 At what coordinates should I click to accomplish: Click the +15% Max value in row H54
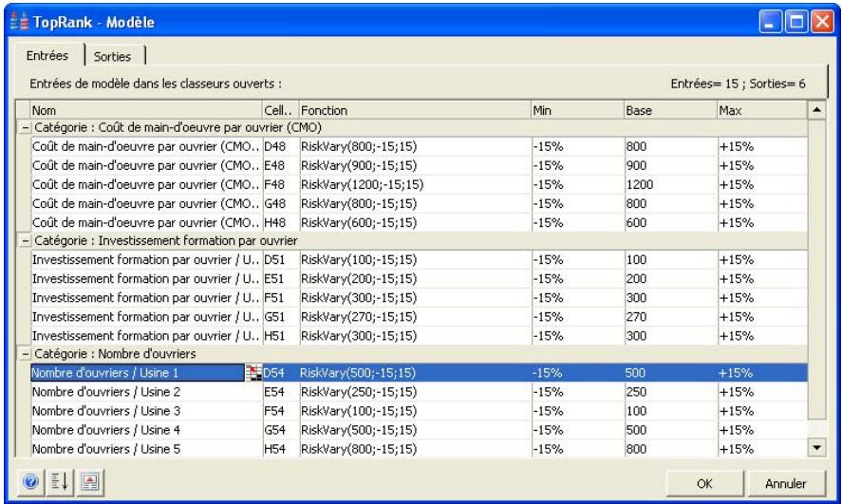[737, 449]
